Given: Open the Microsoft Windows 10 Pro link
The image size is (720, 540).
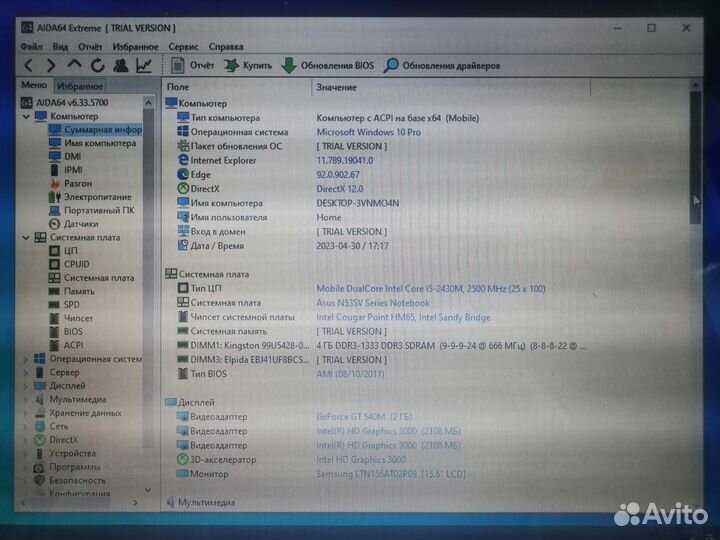Looking at the screenshot, I should [369, 132].
